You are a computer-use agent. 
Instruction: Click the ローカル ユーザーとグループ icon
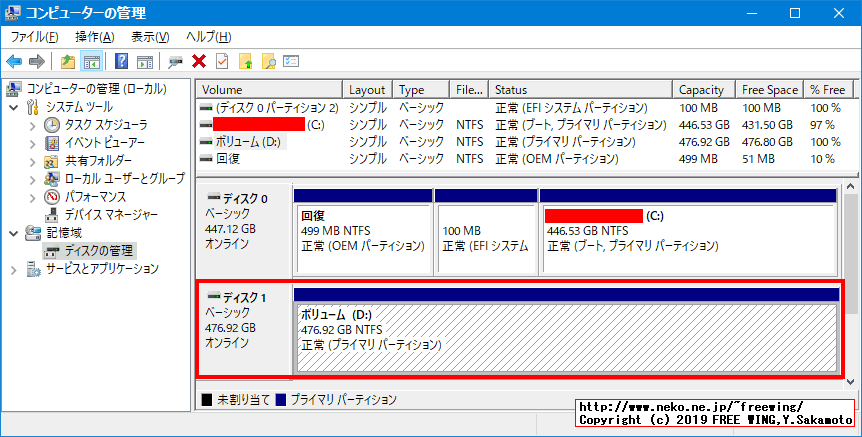tap(52, 179)
